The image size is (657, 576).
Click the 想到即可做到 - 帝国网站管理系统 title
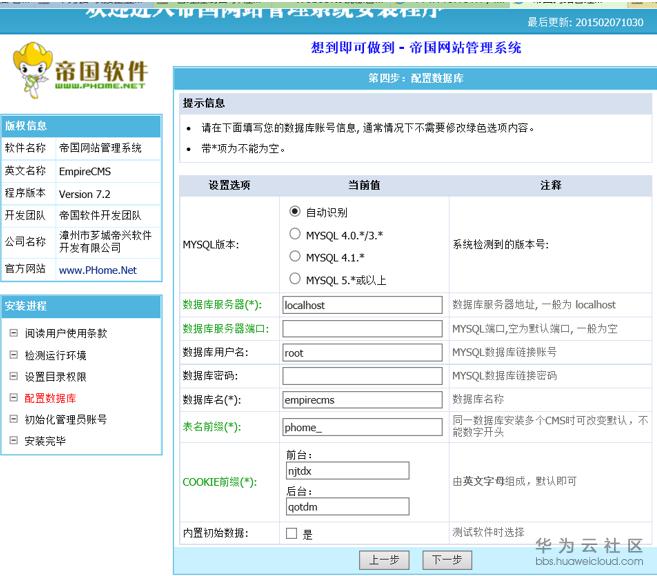[x=416, y=48]
